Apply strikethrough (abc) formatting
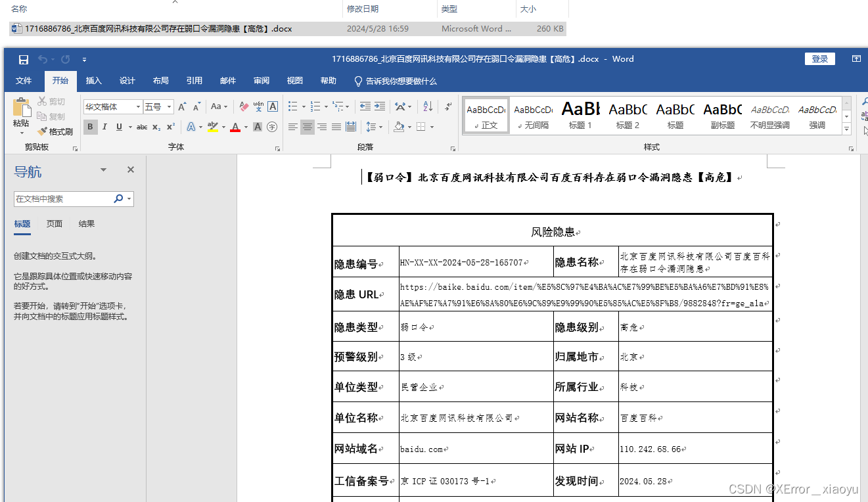 click(x=142, y=127)
